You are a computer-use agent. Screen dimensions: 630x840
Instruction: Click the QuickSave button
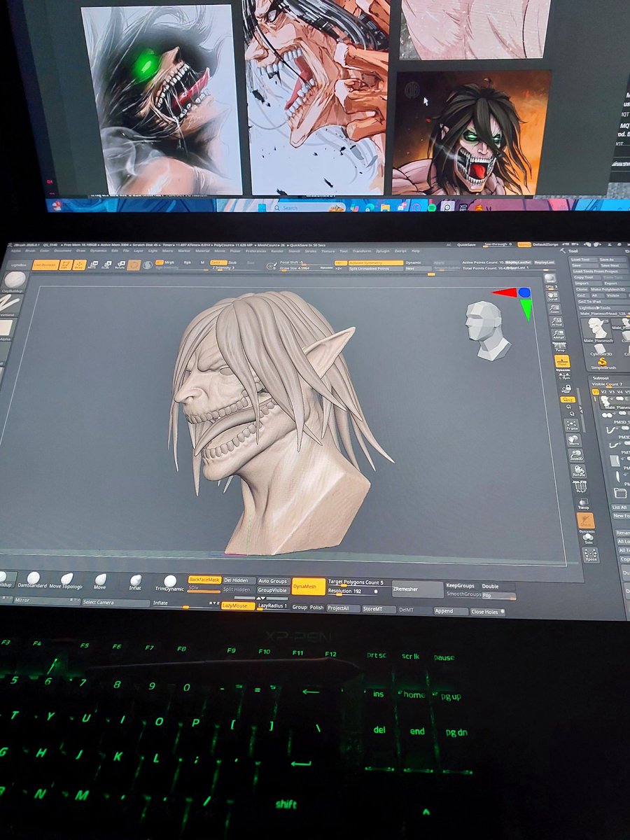[x=466, y=245]
